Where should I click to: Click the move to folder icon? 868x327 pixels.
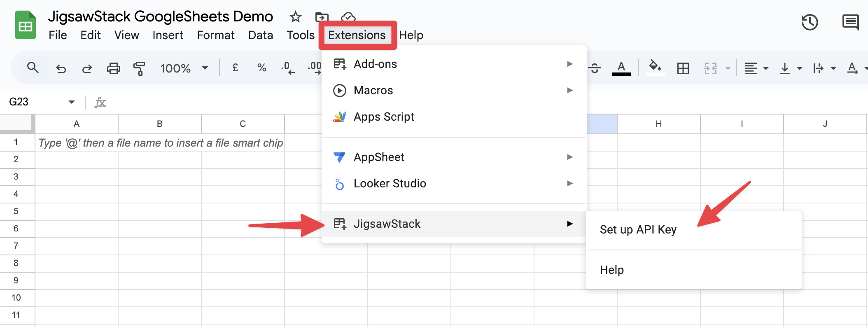pyautogui.click(x=322, y=17)
